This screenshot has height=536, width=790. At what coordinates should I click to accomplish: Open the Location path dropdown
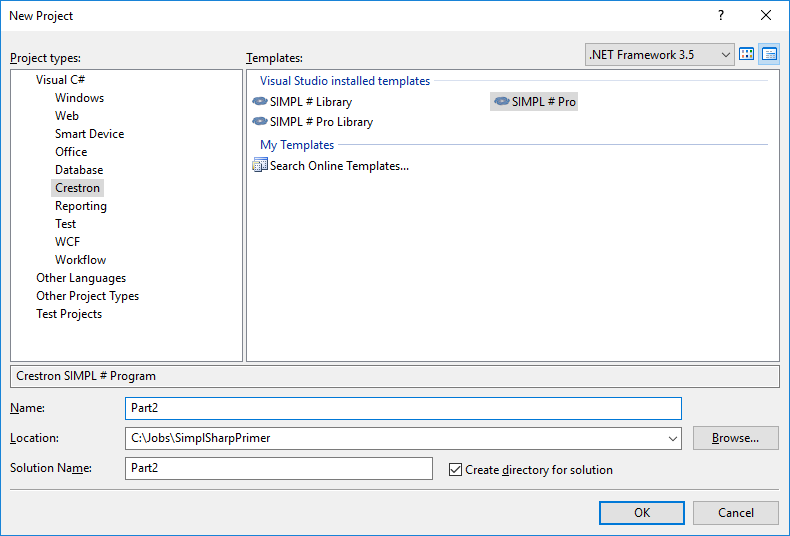coord(672,438)
